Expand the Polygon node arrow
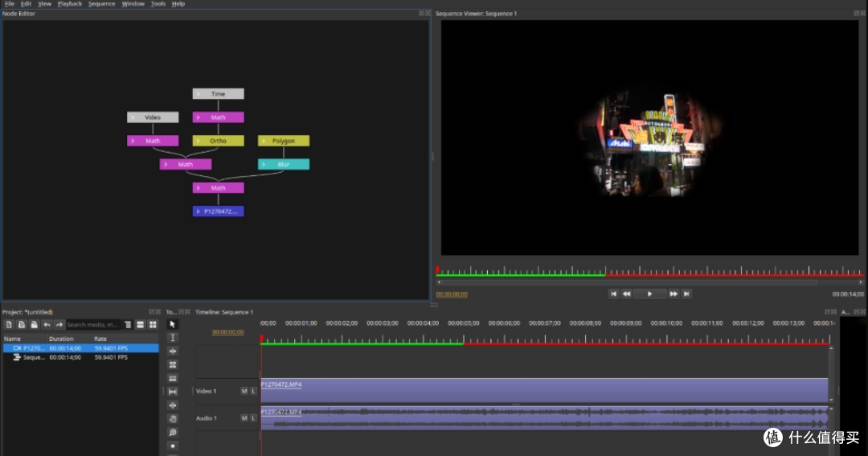 (x=264, y=141)
